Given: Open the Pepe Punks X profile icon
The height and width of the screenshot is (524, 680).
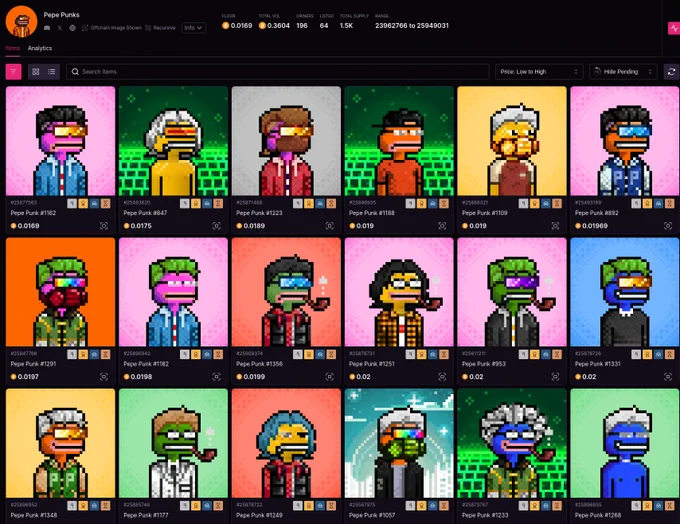Looking at the screenshot, I should point(59,28).
